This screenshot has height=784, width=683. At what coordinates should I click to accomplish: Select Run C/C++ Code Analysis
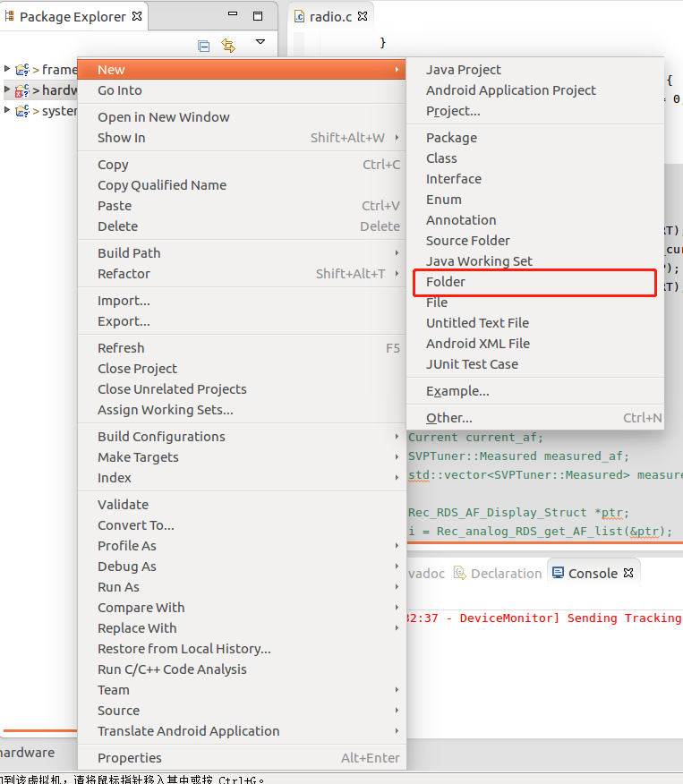242,669
